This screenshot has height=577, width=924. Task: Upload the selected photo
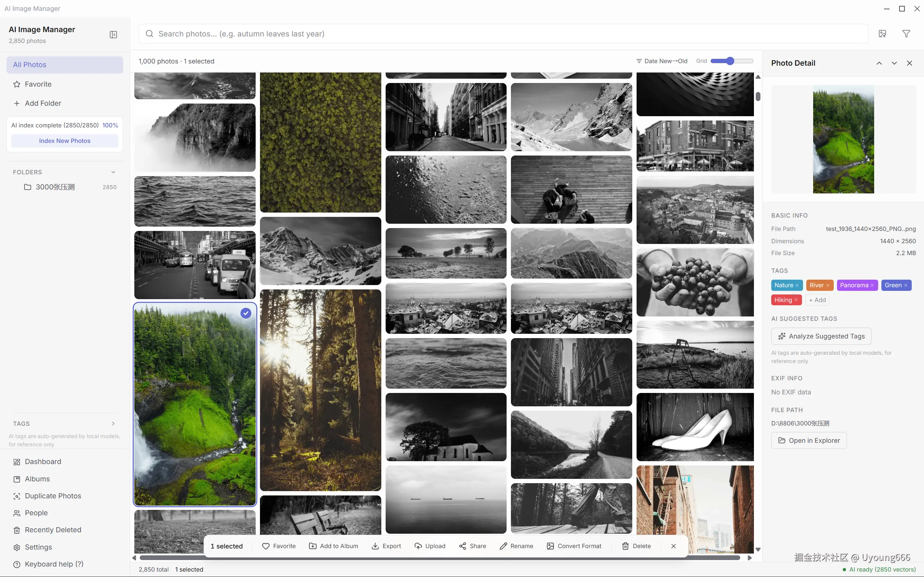[x=430, y=546]
